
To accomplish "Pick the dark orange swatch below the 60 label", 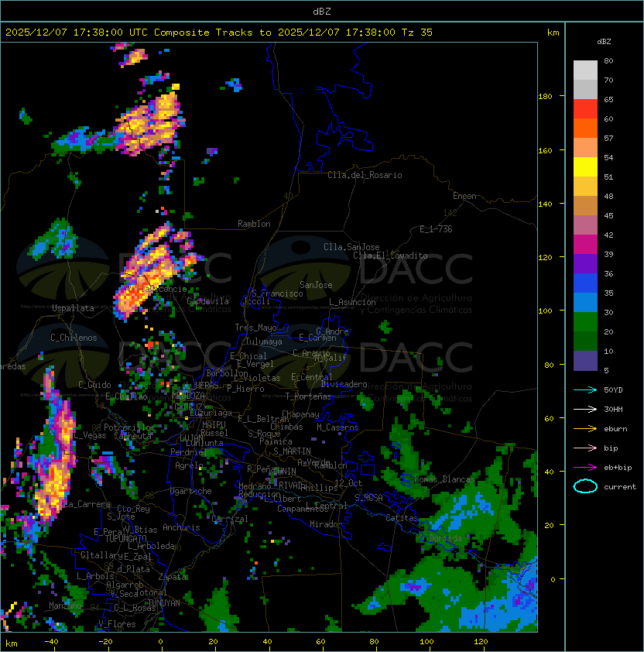I will pos(585,128).
